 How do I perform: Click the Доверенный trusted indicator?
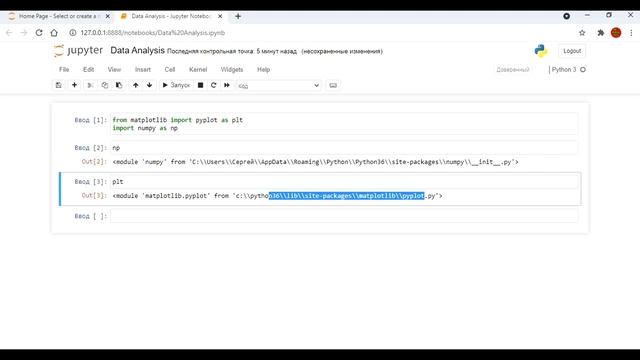(513, 70)
